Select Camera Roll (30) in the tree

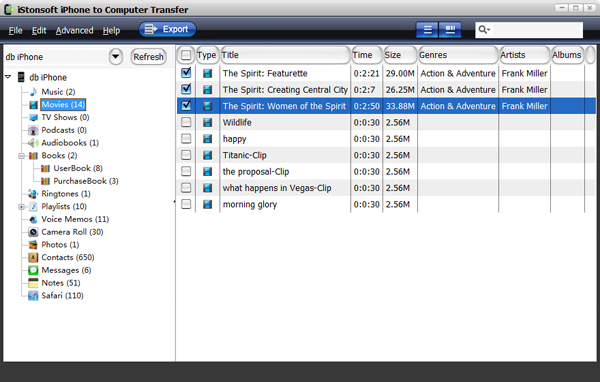[72, 232]
